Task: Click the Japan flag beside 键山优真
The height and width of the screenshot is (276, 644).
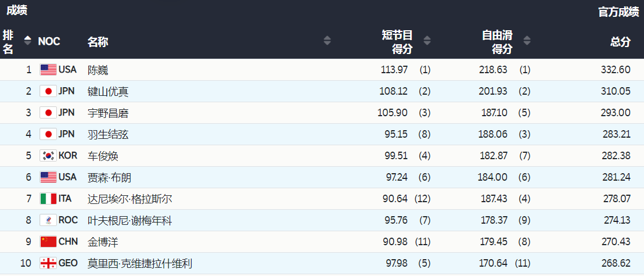Action: [x=48, y=91]
